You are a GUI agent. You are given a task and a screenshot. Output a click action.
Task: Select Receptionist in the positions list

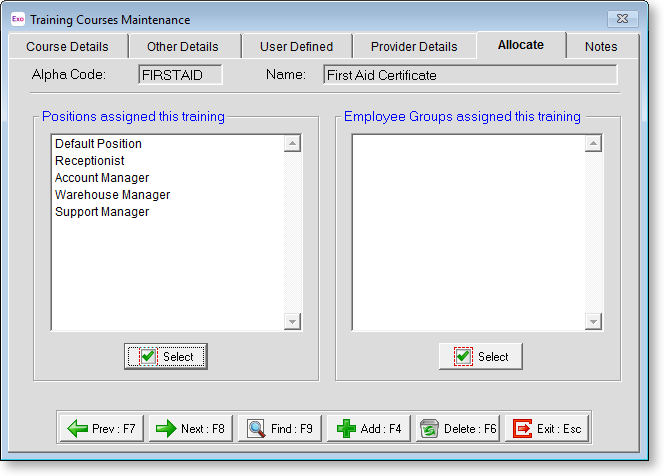coord(90,161)
